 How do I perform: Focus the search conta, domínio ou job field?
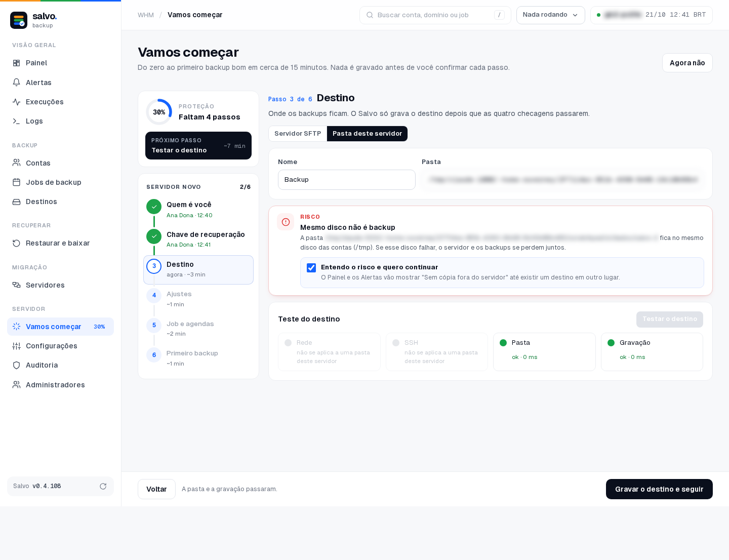pos(435,15)
